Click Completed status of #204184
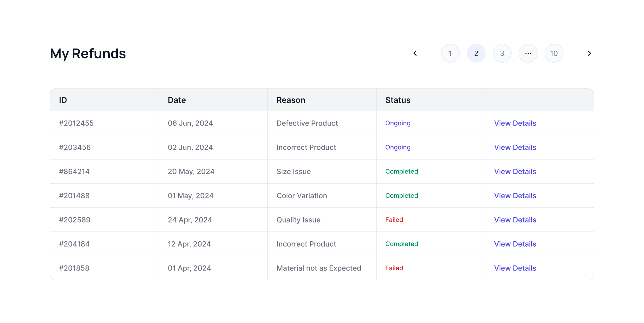The width and height of the screenshot is (644, 323). 402,244
